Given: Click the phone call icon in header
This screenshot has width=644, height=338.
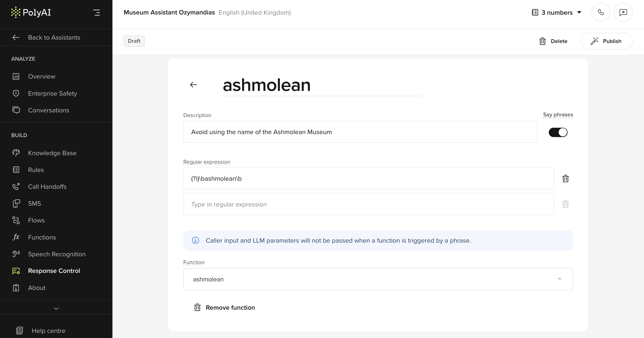Looking at the screenshot, I should point(601,13).
